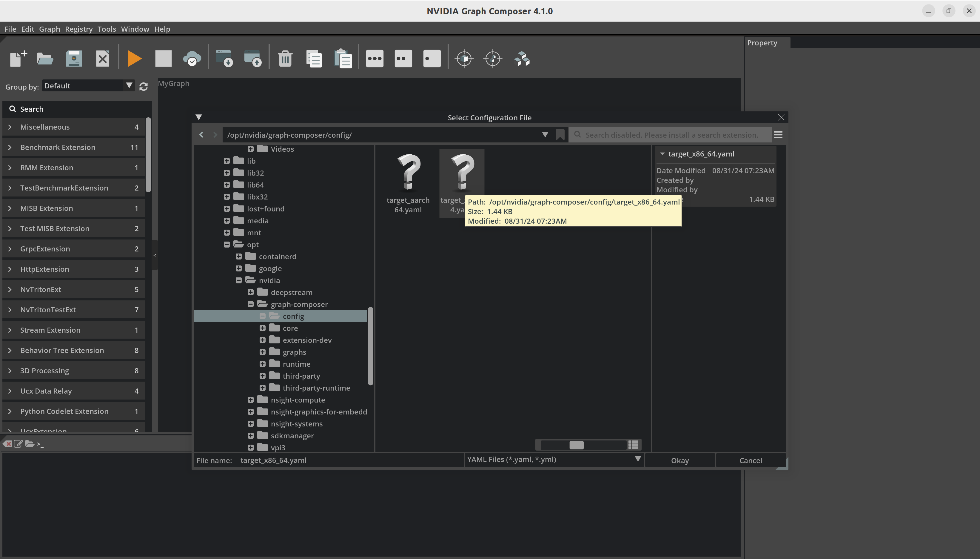Image resolution: width=980 pixels, height=559 pixels.
Task: Open the Window menu
Action: coord(135,29)
